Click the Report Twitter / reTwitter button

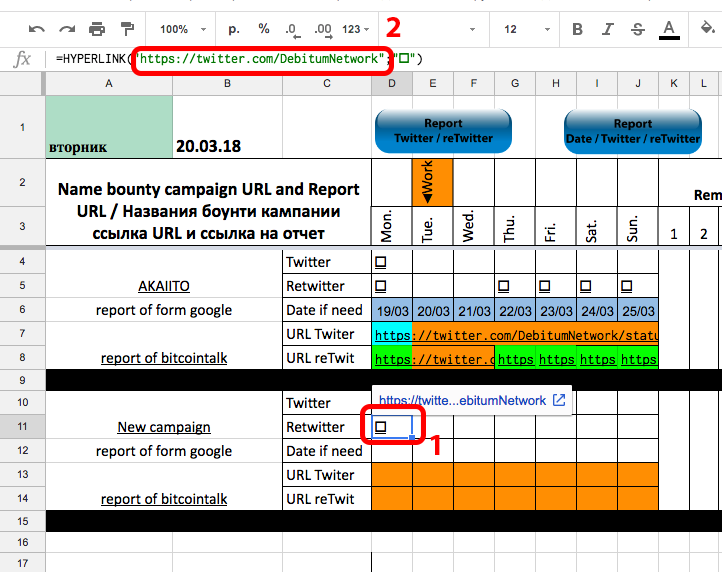point(443,131)
